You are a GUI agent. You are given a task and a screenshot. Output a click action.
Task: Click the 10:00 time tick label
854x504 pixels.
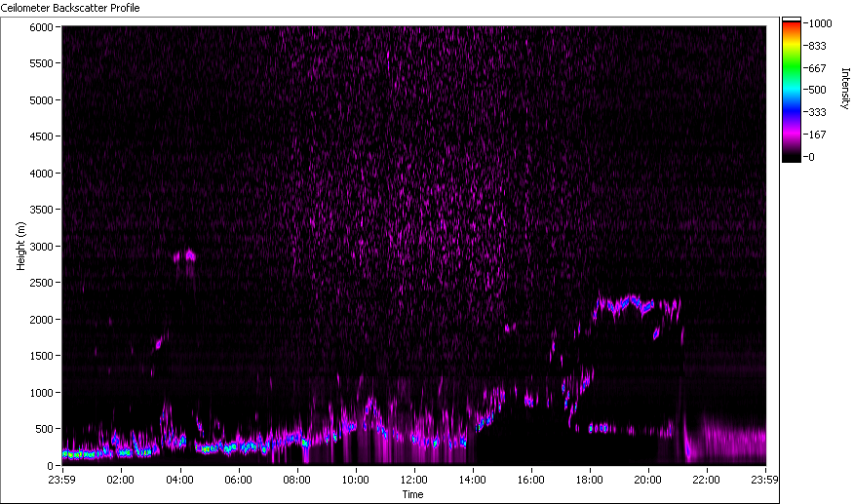click(355, 480)
